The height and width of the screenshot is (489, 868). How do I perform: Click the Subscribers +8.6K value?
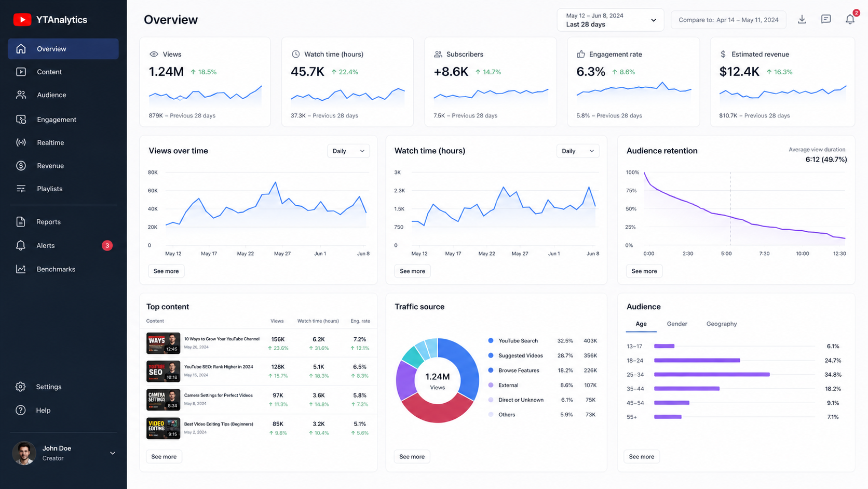tap(451, 72)
